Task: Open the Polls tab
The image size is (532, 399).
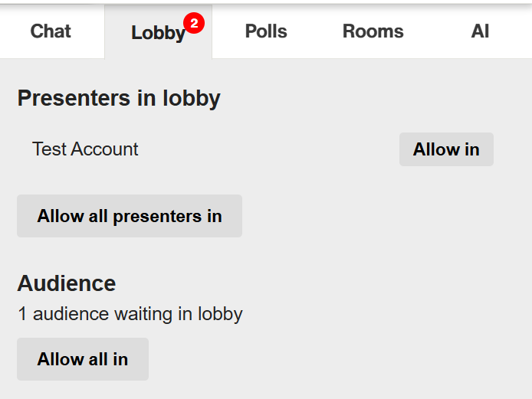Action: 266,31
